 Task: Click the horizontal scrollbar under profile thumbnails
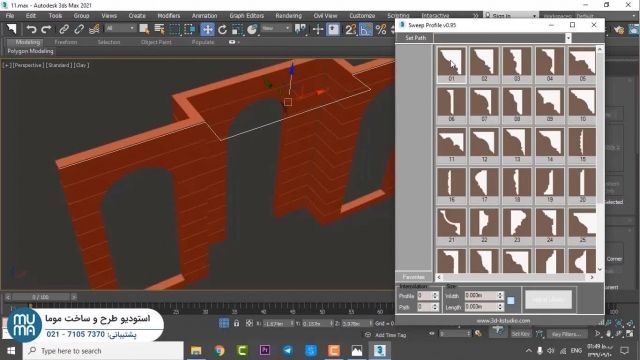[x=515, y=277]
